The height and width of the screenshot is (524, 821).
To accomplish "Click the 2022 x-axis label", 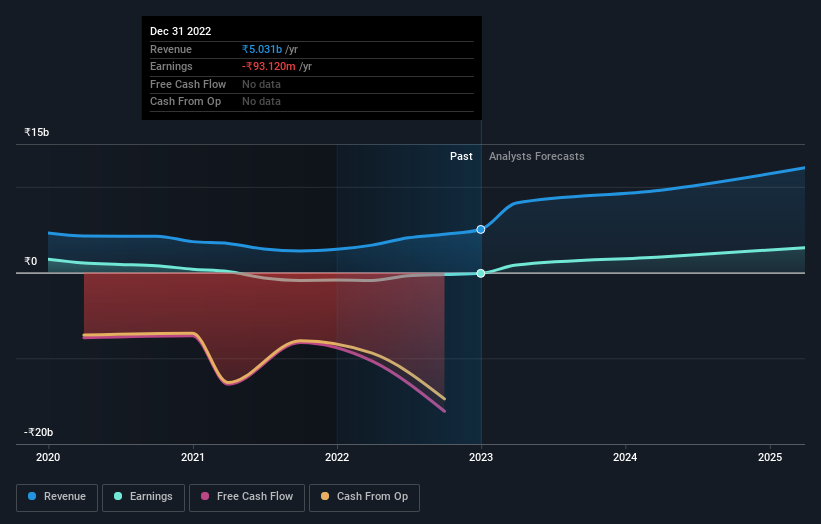I will coord(337,457).
